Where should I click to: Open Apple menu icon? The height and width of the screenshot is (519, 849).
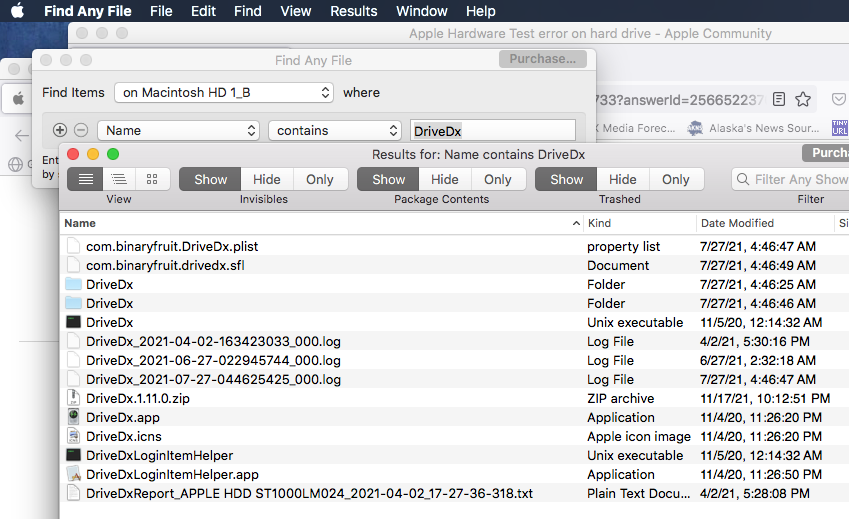(17, 11)
